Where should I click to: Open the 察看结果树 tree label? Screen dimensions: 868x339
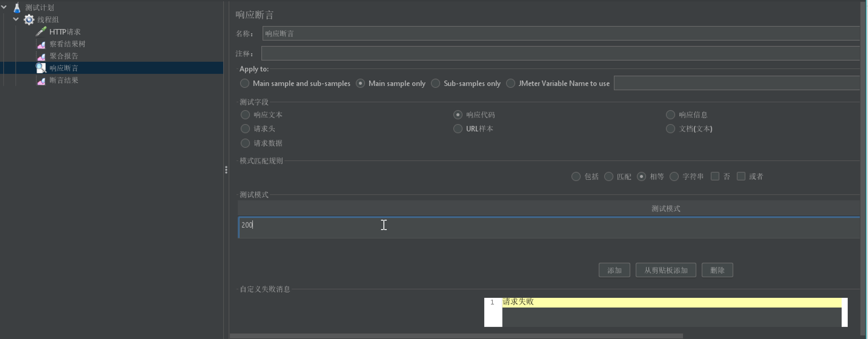[68, 44]
